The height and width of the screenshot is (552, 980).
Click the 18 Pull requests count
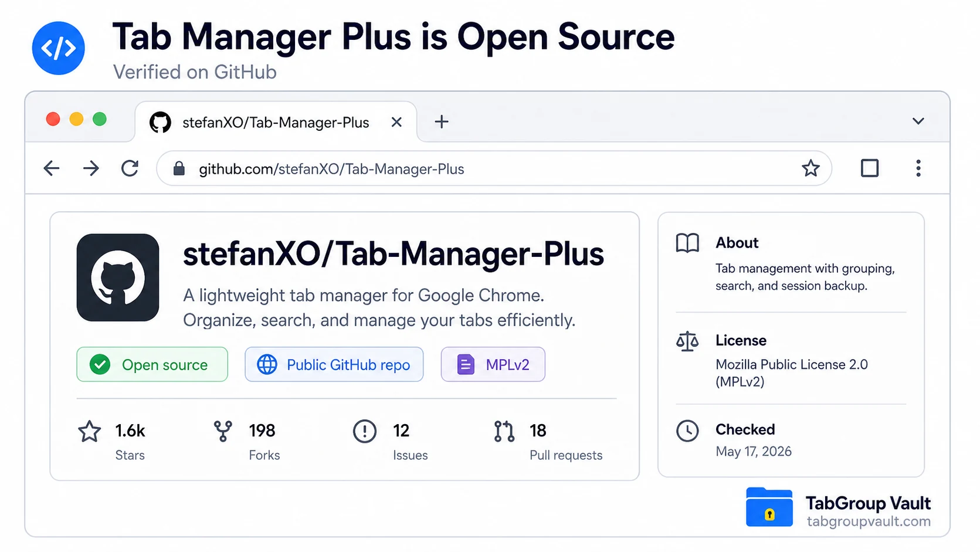tap(538, 431)
